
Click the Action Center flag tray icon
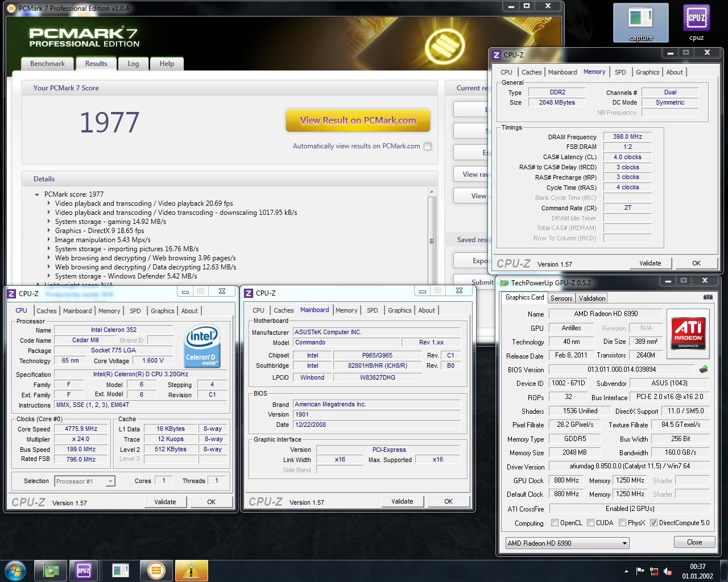640,571
